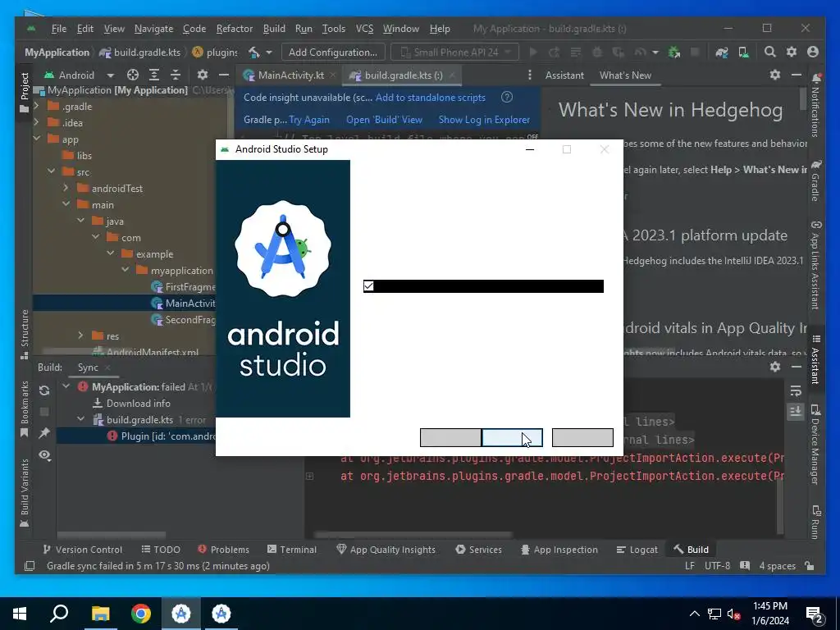Collapse the app module node

pos(36,139)
